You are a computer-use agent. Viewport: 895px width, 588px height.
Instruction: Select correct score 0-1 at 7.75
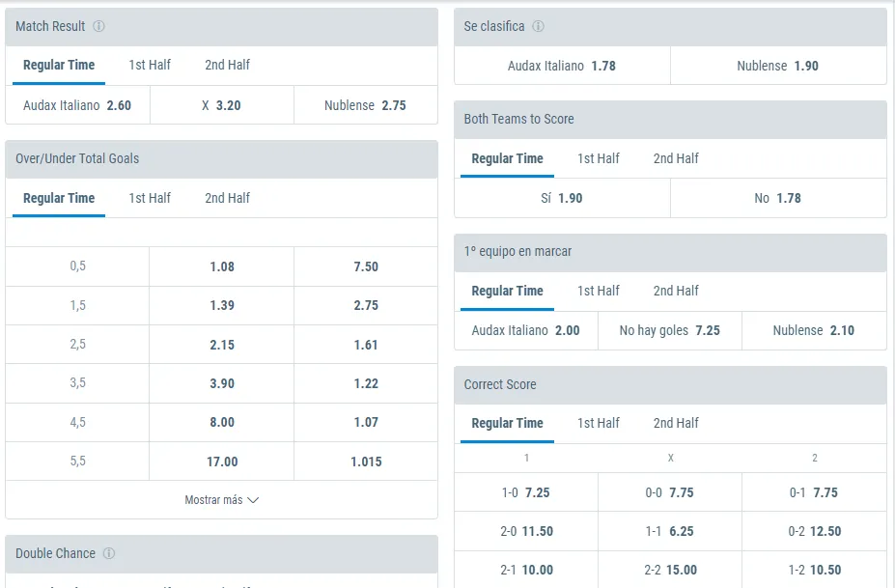[x=814, y=492]
